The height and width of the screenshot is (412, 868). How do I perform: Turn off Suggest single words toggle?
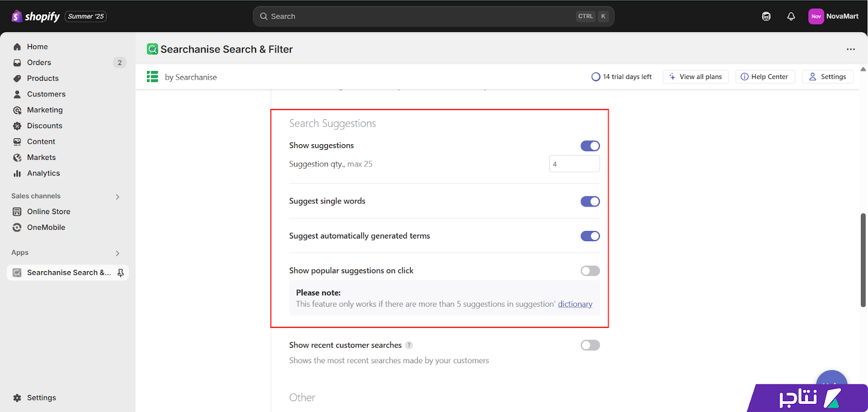click(590, 202)
